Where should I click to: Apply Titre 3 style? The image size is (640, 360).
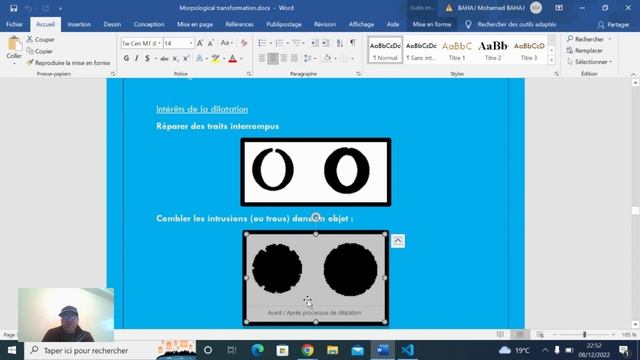pos(529,50)
